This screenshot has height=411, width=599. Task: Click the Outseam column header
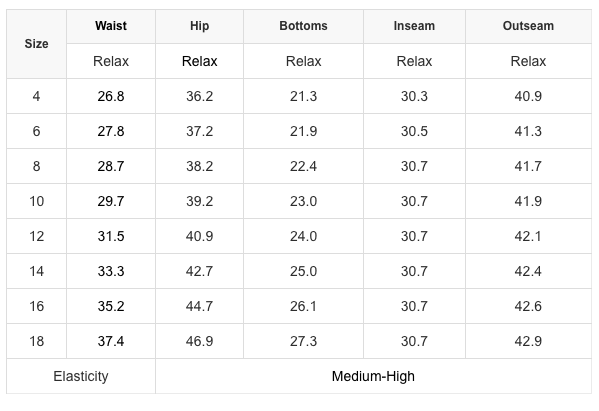(528, 26)
